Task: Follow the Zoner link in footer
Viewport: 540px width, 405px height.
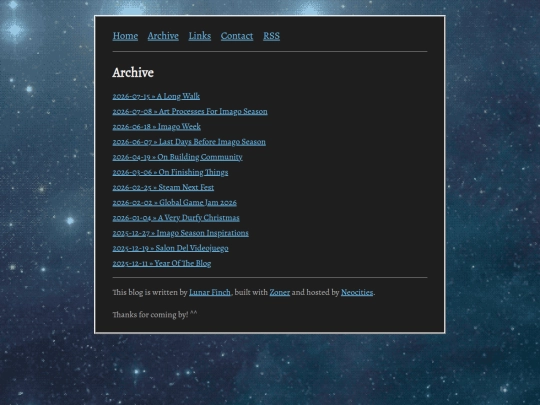Action: (x=280, y=292)
